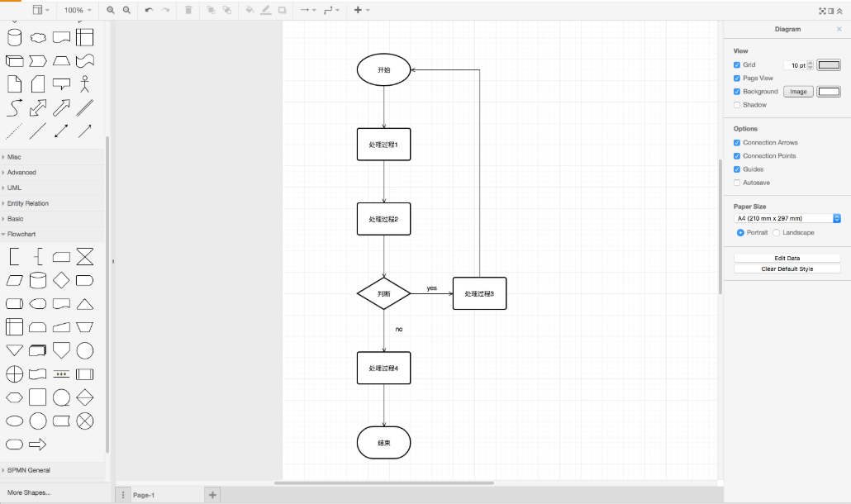Open the zoom percentage dropdown
851x504 pixels.
point(77,10)
